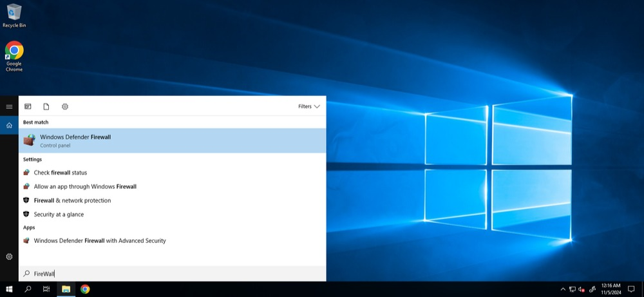The image size is (644, 297).
Task: Go to the Home icon in search sidebar
Action: pyautogui.click(x=9, y=125)
